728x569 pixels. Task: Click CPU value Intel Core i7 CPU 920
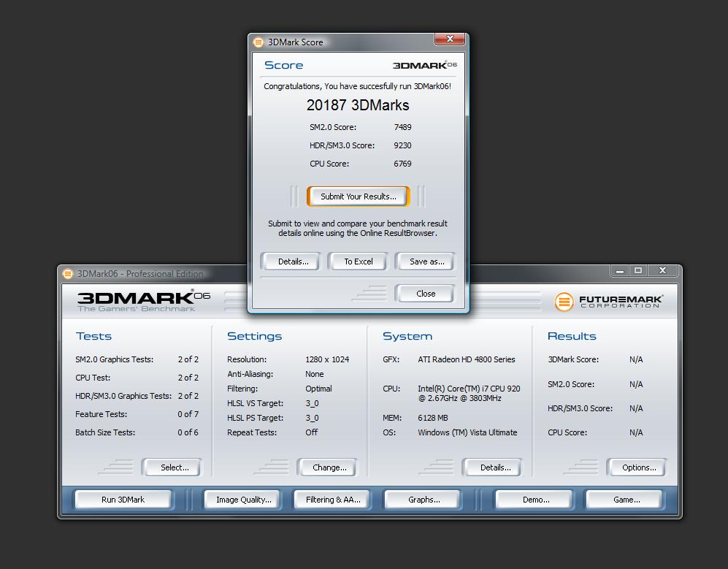pyautogui.click(x=469, y=394)
